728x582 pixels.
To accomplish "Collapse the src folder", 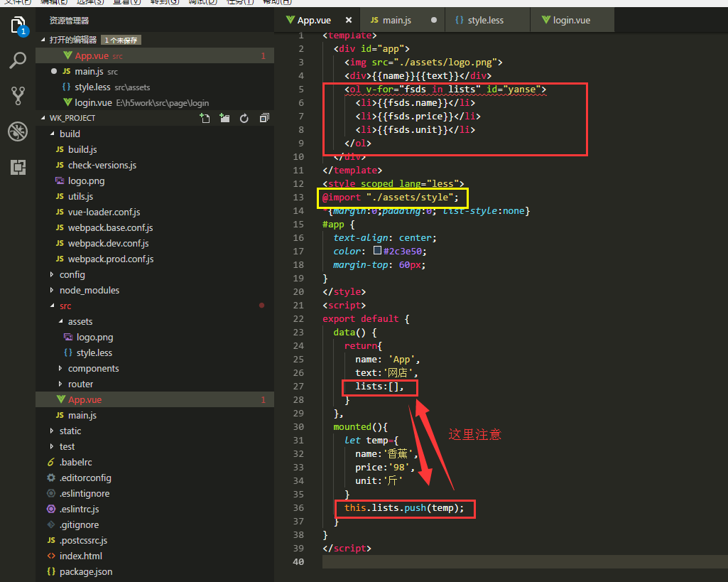I will point(52,306).
